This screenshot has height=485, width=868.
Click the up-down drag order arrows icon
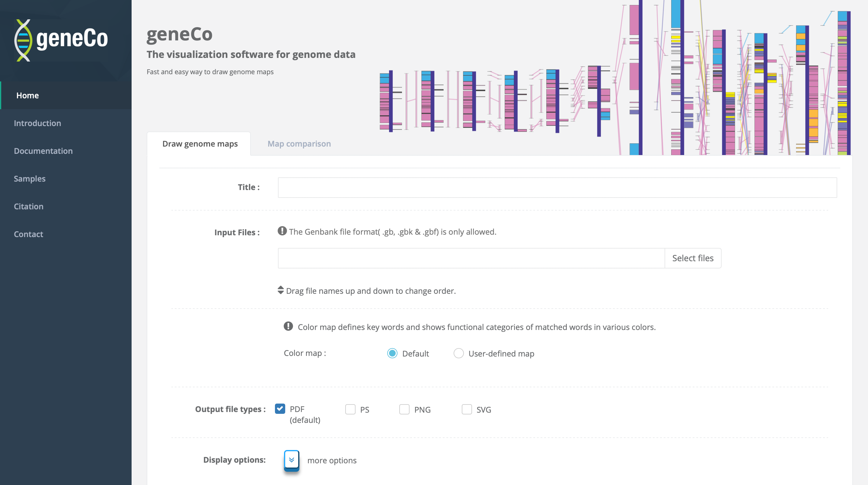tap(281, 290)
